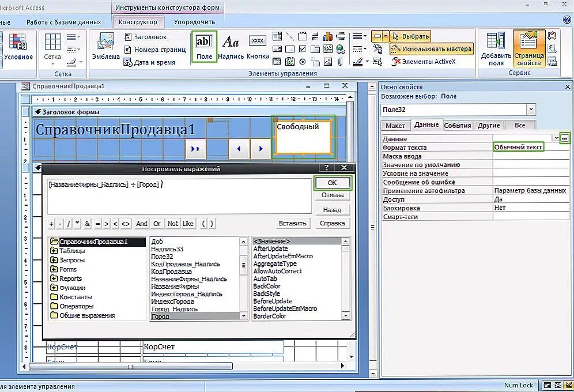This screenshot has width=574, height=392.
Task: Click the Like operator button
Action: tap(188, 224)
